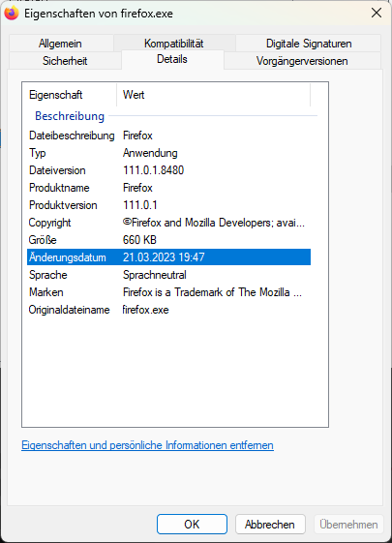Image resolution: width=392 pixels, height=543 pixels.
Task: Confirm with the OK button
Action: [192, 524]
